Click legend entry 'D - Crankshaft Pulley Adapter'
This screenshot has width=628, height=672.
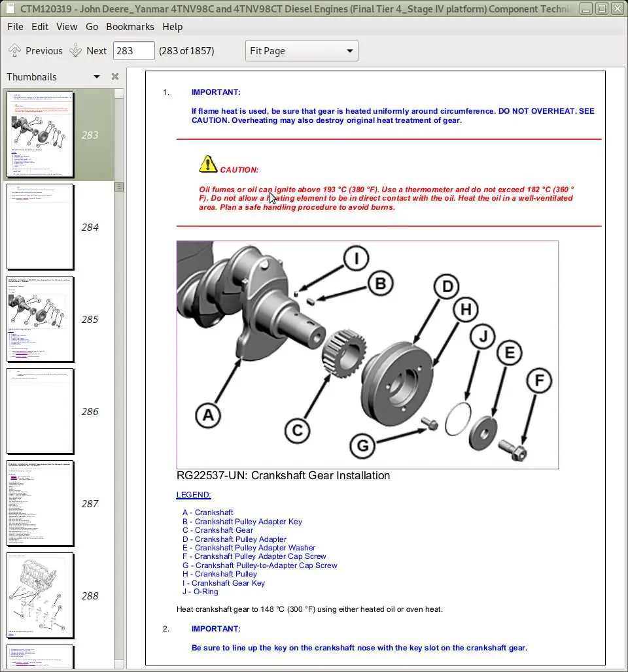point(234,539)
